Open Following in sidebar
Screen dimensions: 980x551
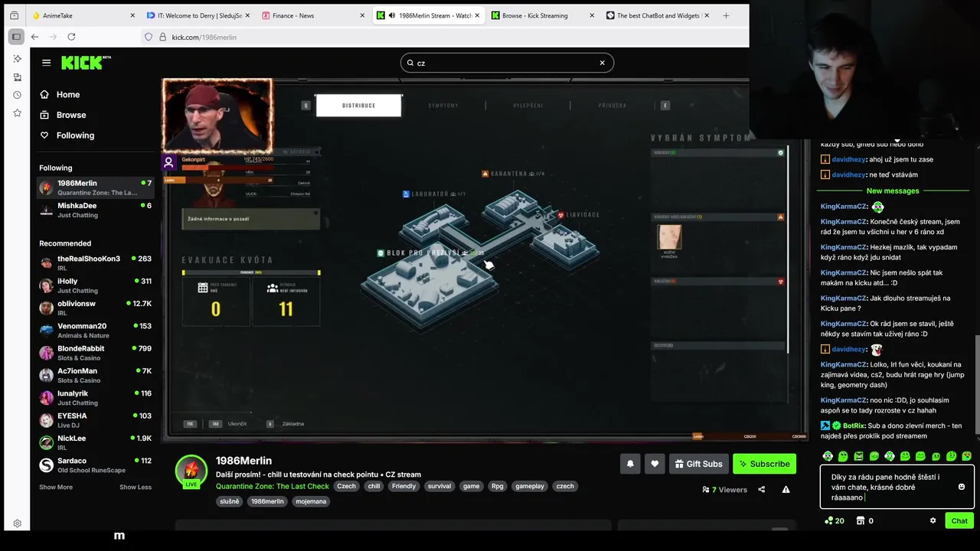pyautogui.click(x=67, y=135)
